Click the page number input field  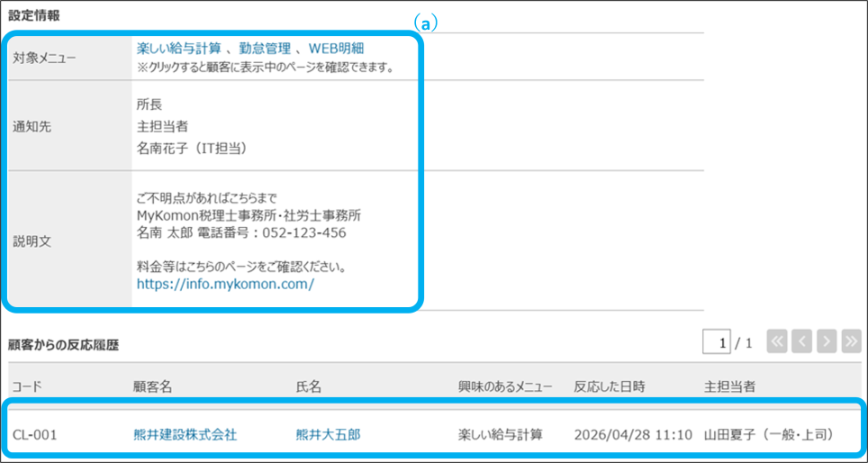click(x=717, y=343)
